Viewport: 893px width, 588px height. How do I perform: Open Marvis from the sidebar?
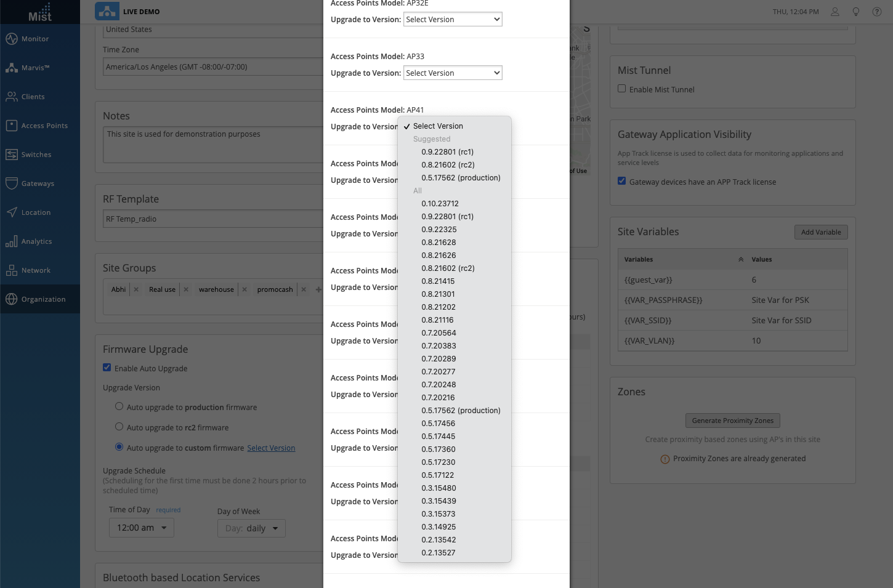point(12,68)
